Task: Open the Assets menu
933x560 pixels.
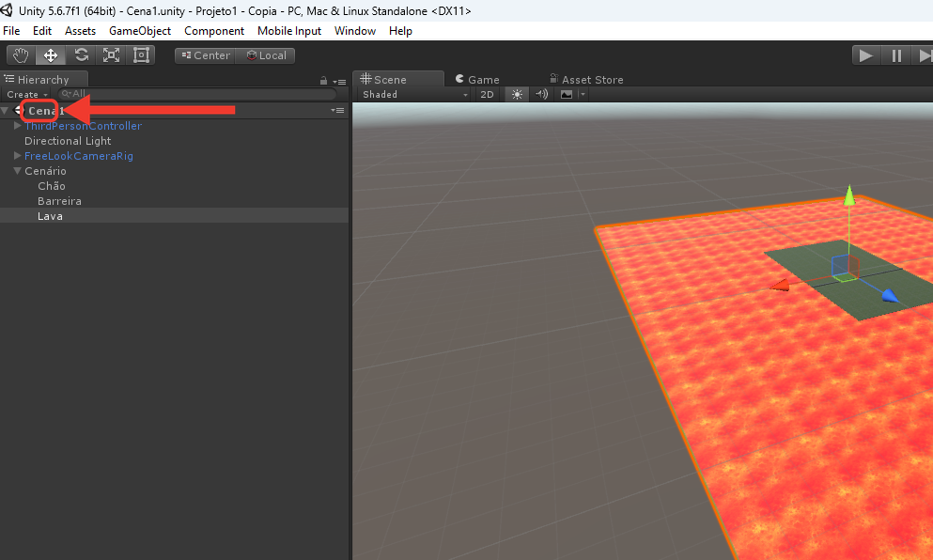Action: pos(80,31)
